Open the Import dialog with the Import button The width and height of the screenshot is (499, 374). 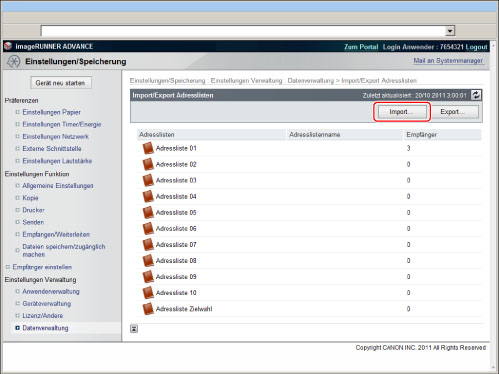point(401,112)
